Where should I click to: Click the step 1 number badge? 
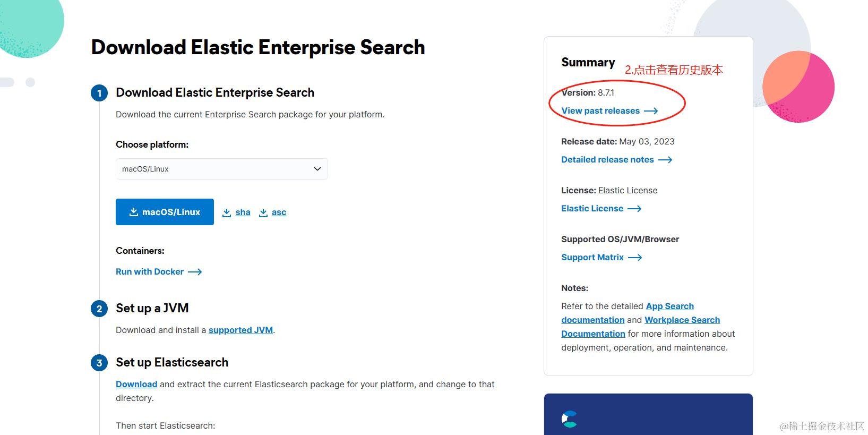(99, 93)
